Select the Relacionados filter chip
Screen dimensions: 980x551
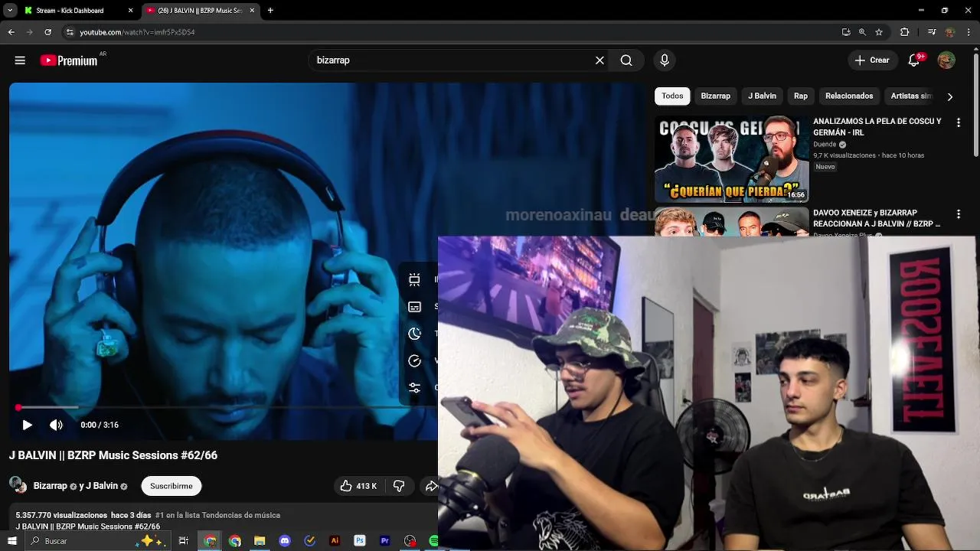tap(849, 96)
